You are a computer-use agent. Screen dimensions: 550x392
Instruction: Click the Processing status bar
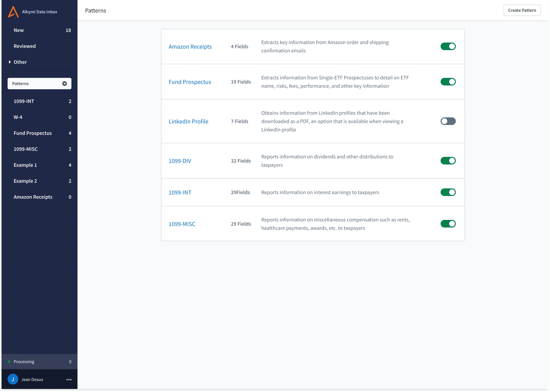pos(39,362)
